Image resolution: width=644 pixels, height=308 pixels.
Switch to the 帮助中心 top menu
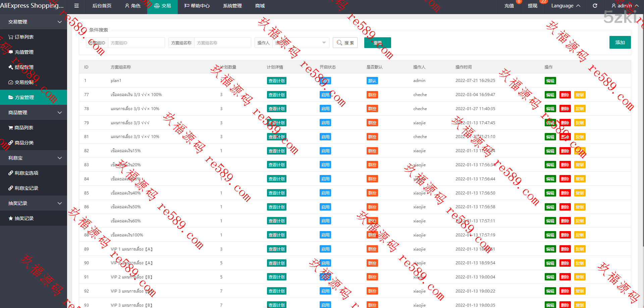coord(197,6)
